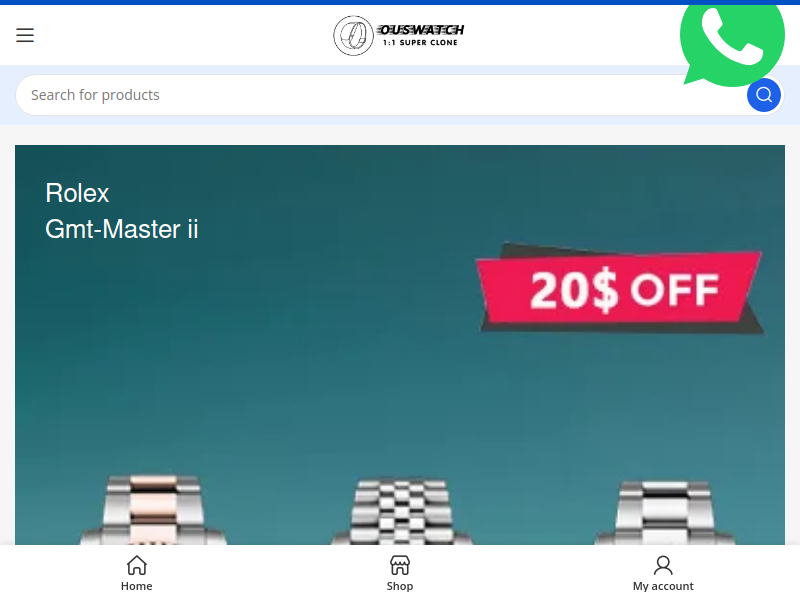Click the right steel oyster bracelet watch
800x600 pixels.
point(664,512)
